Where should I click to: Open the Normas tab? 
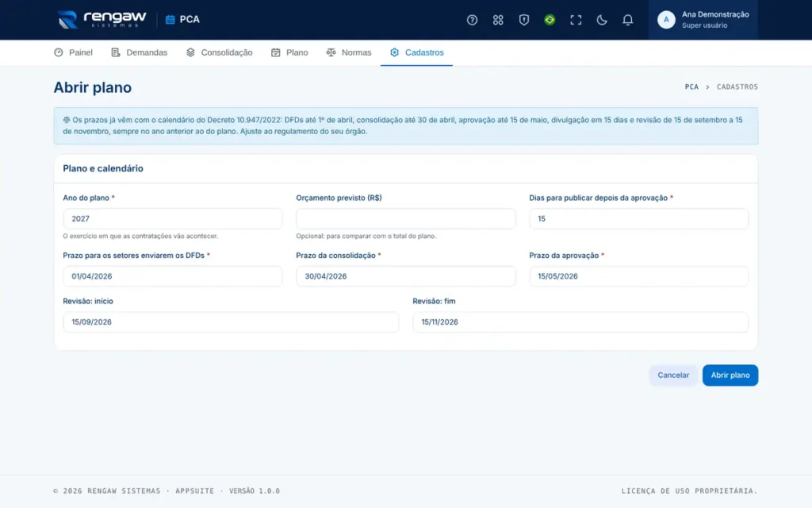(x=349, y=52)
